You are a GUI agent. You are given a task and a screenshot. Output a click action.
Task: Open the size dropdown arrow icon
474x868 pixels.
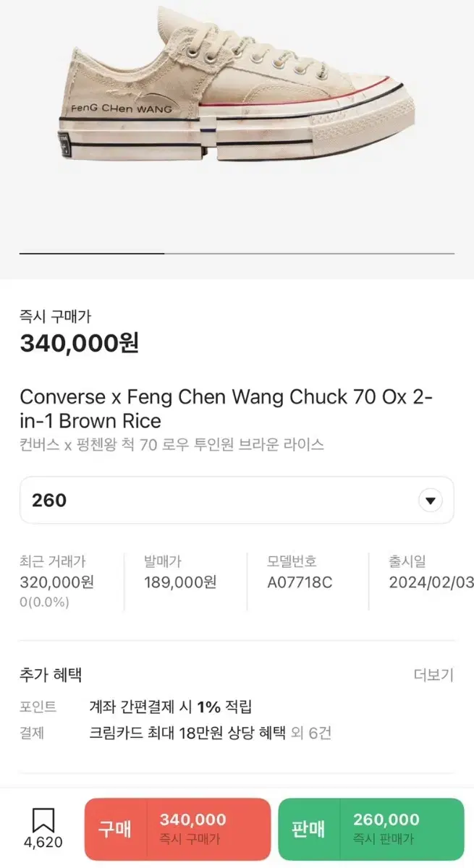tap(431, 501)
